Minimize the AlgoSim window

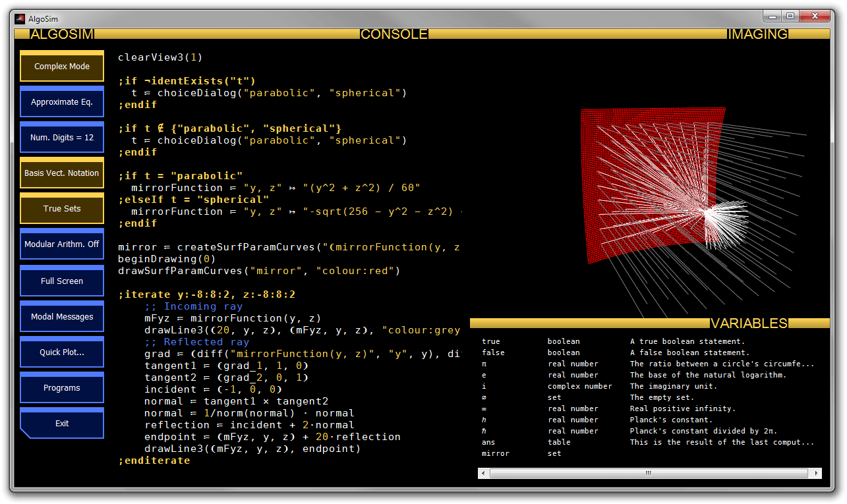(x=773, y=16)
